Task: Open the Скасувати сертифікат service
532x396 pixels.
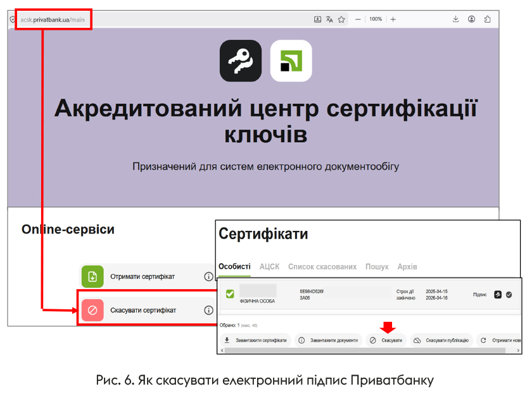Action: (x=147, y=310)
